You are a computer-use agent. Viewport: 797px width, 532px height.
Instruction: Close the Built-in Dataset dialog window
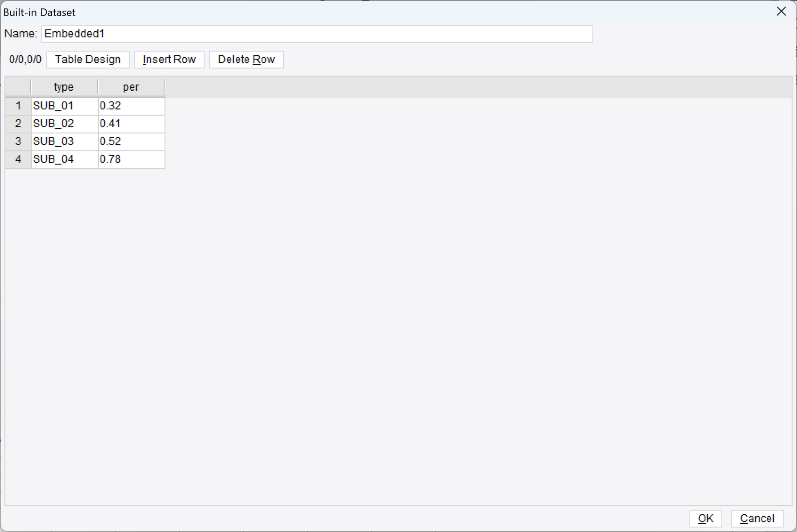point(781,12)
